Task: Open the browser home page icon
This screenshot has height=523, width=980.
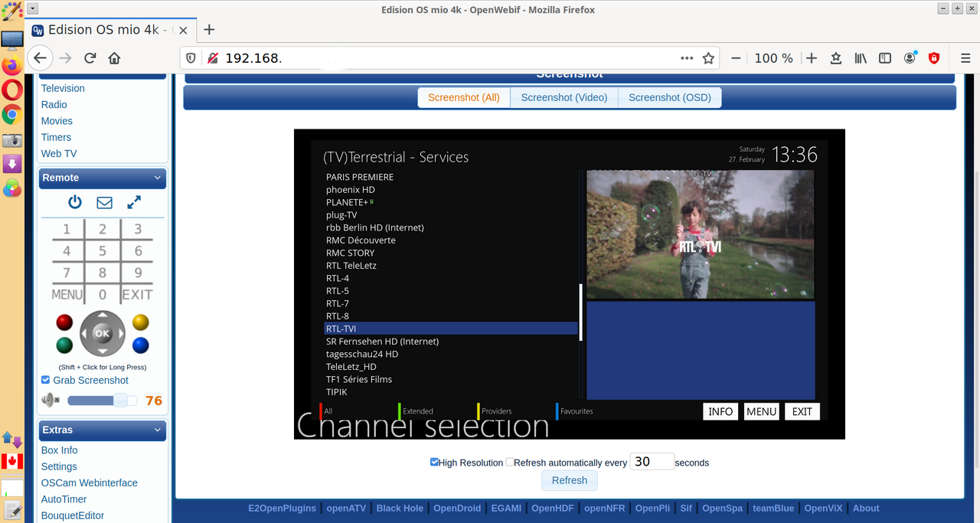Action: click(114, 58)
